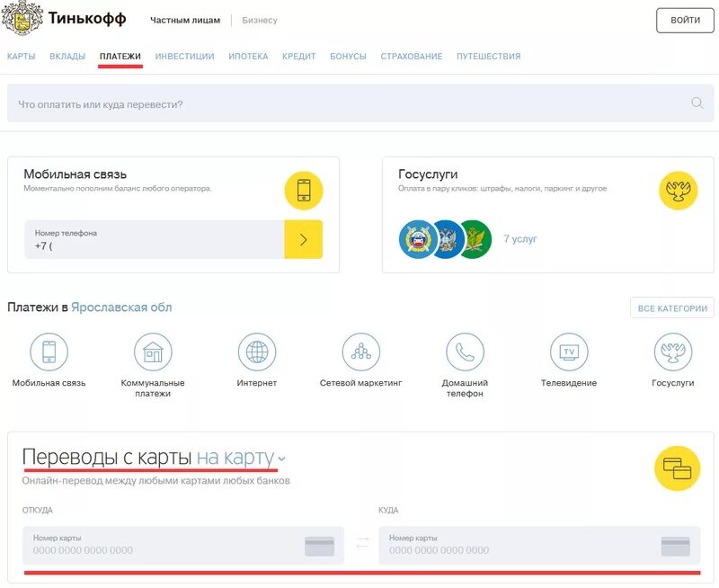
Task: Select the Телевидение TV icon
Action: (x=569, y=352)
